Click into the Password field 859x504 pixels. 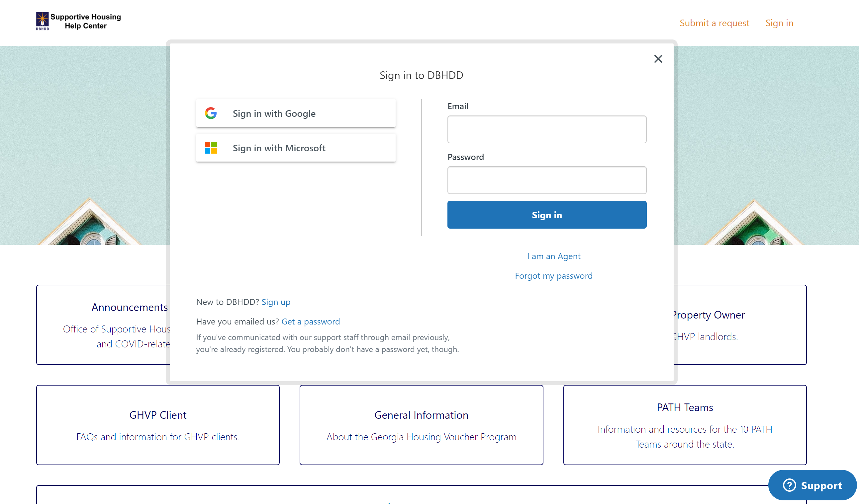click(x=546, y=180)
